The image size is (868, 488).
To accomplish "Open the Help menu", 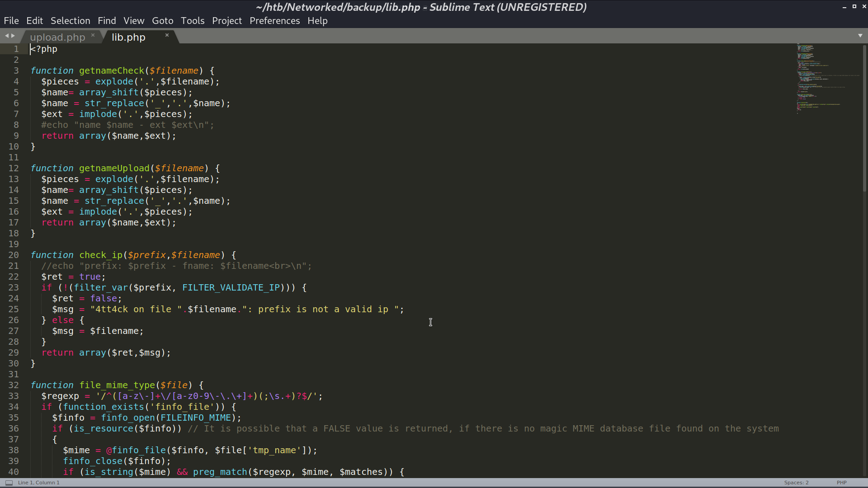I will click(317, 21).
